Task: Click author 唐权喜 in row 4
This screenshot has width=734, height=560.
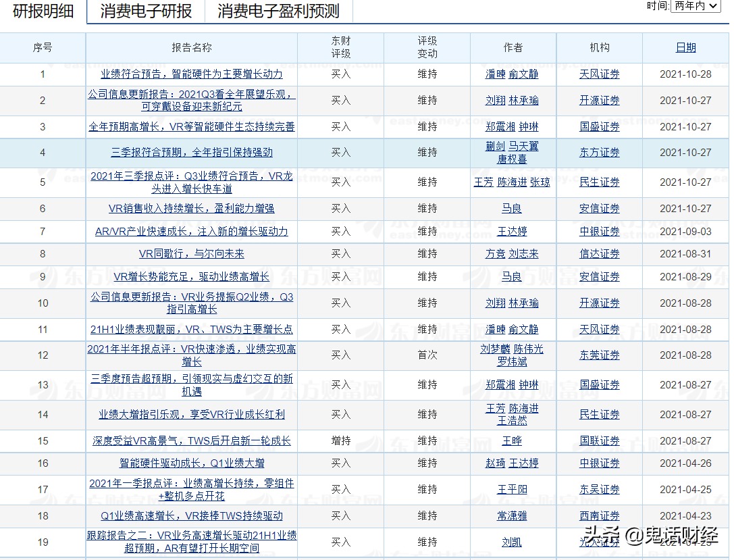Action: click(512, 159)
